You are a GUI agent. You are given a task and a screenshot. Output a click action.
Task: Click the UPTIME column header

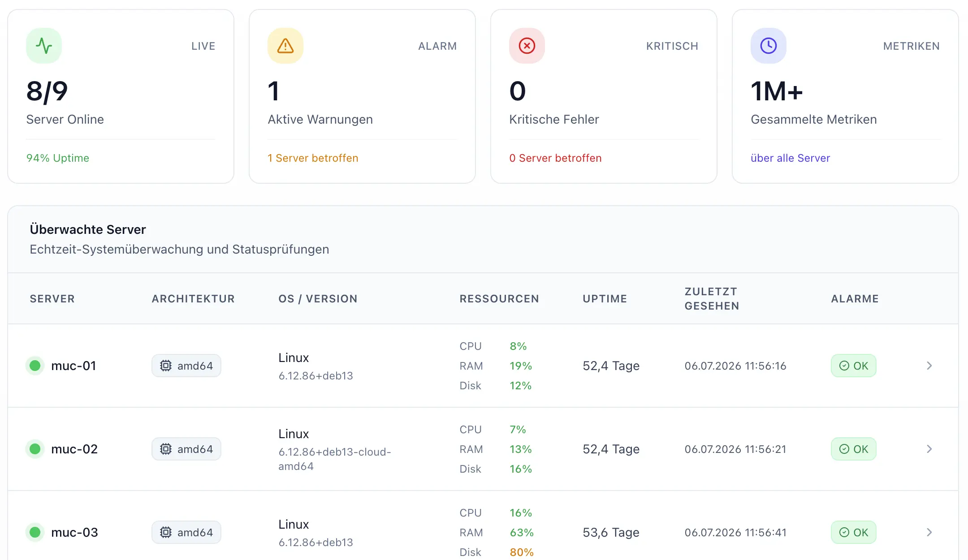click(x=605, y=299)
